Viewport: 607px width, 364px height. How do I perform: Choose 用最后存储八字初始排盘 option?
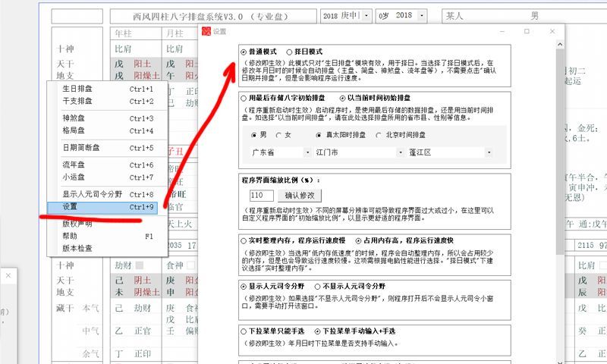click(244, 99)
